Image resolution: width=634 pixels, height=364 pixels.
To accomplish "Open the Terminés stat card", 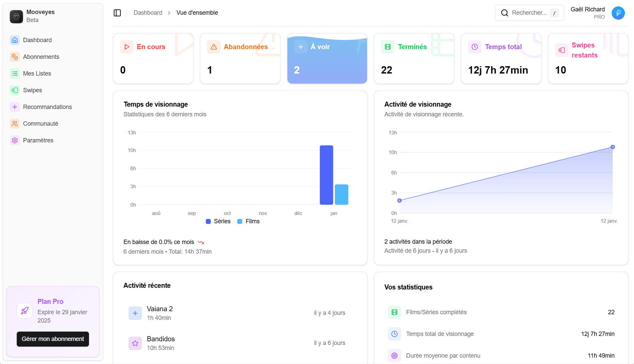I will [x=414, y=58].
